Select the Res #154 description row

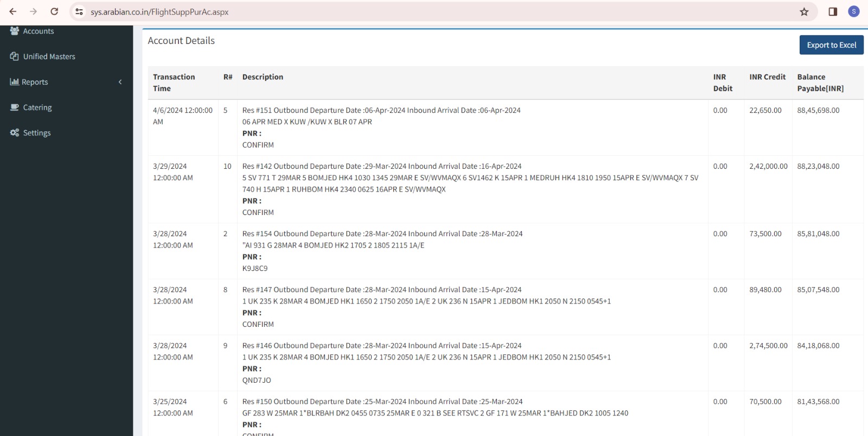(382, 234)
